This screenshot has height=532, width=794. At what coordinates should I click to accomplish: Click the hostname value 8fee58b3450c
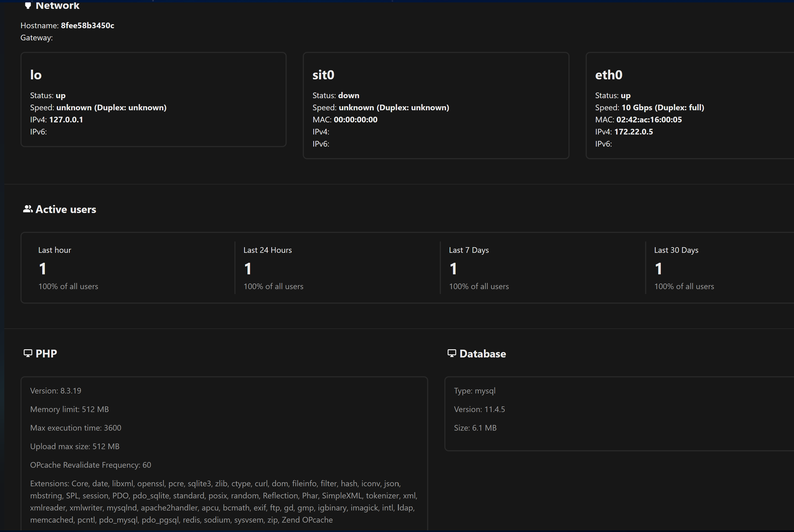(87, 26)
